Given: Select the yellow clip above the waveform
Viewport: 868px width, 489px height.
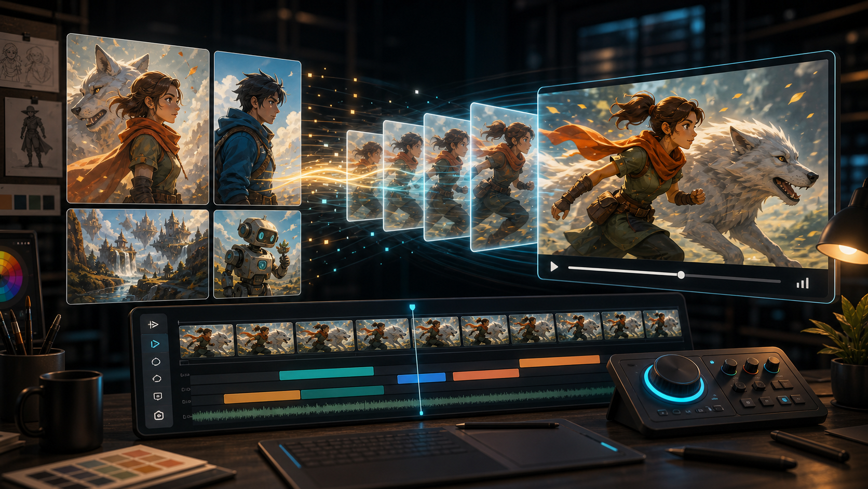Looking at the screenshot, I should [262, 397].
